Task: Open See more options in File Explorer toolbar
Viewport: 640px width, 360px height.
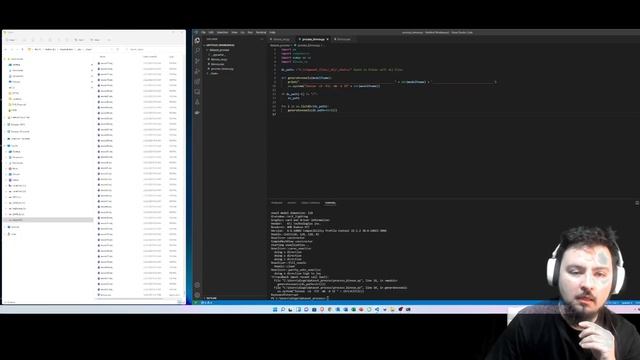Action: [x=109, y=40]
